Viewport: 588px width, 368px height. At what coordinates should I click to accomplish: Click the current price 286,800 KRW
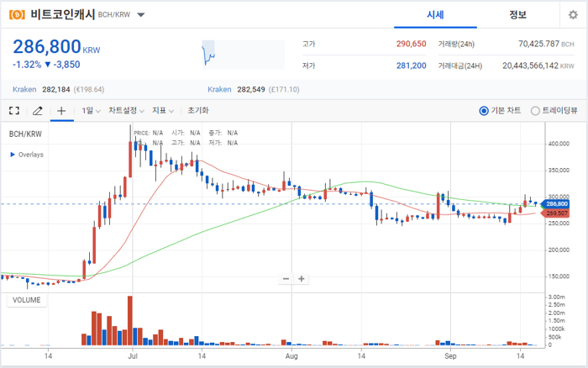(x=56, y=47)
